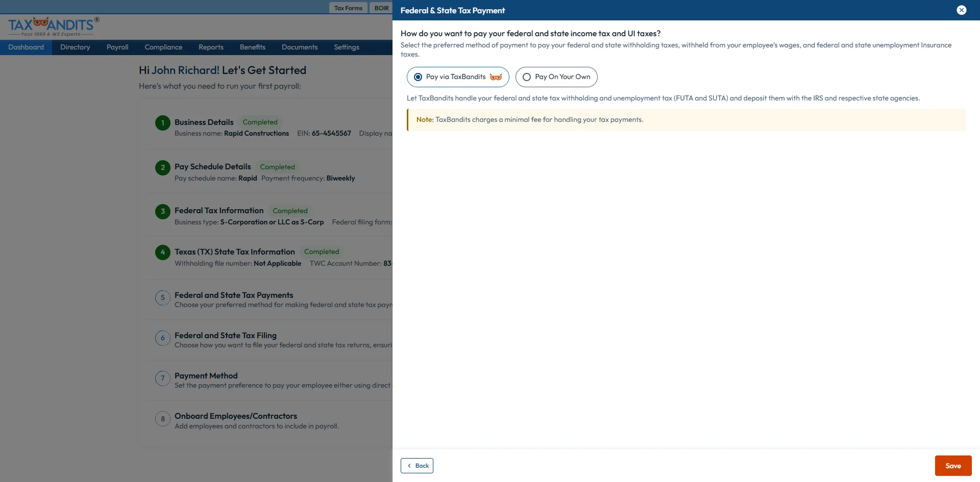
Task: Open Federal and State Tax Filing step
Action: pos(225,336)
